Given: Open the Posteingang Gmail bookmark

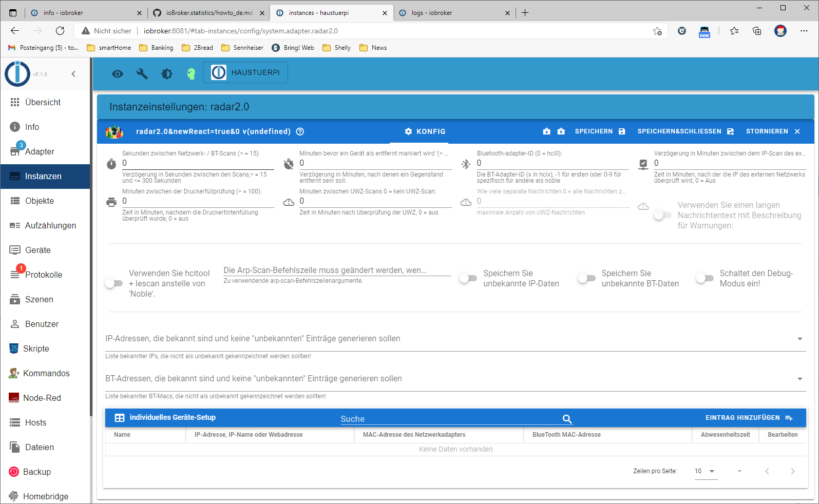Looking at the screenshot, I should 44,48.
